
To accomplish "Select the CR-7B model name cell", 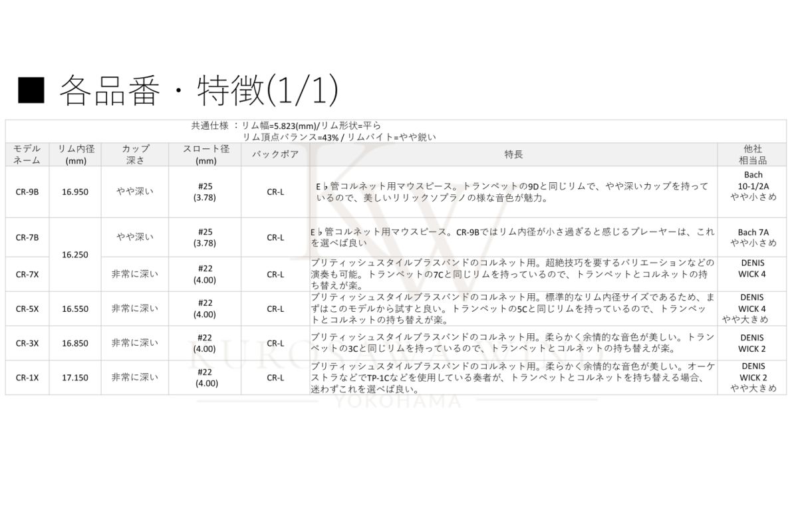I will (x=27, y=237).
